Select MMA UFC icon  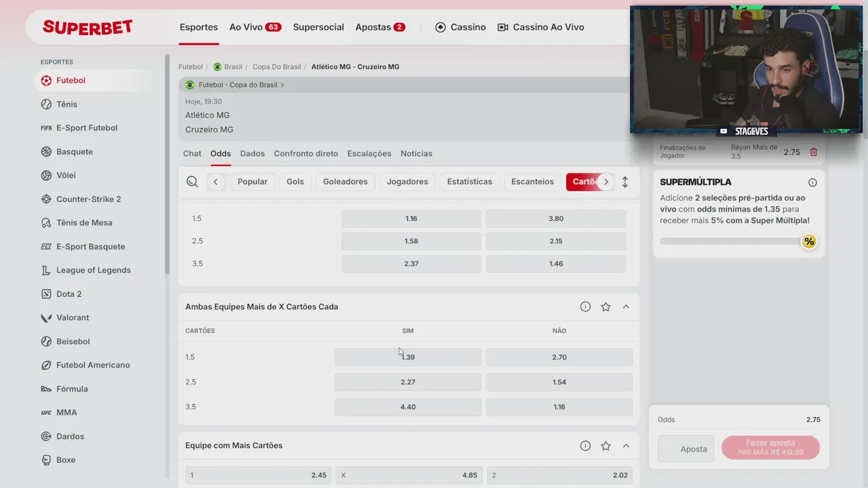[46, 413]
